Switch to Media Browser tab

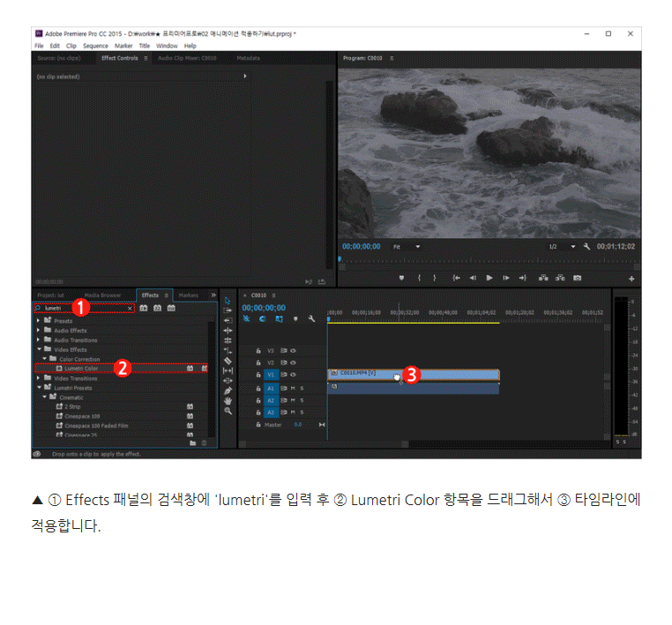[102, 295]
